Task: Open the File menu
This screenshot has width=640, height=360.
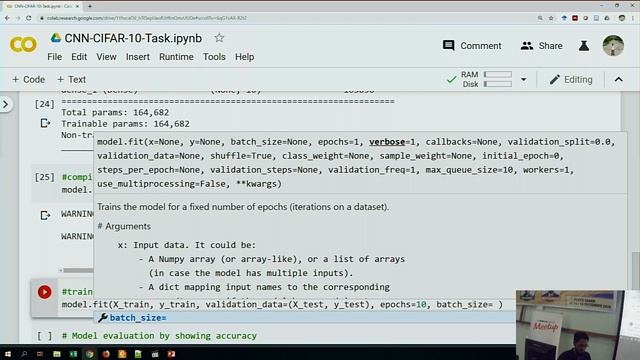Action: click(54, 57)
